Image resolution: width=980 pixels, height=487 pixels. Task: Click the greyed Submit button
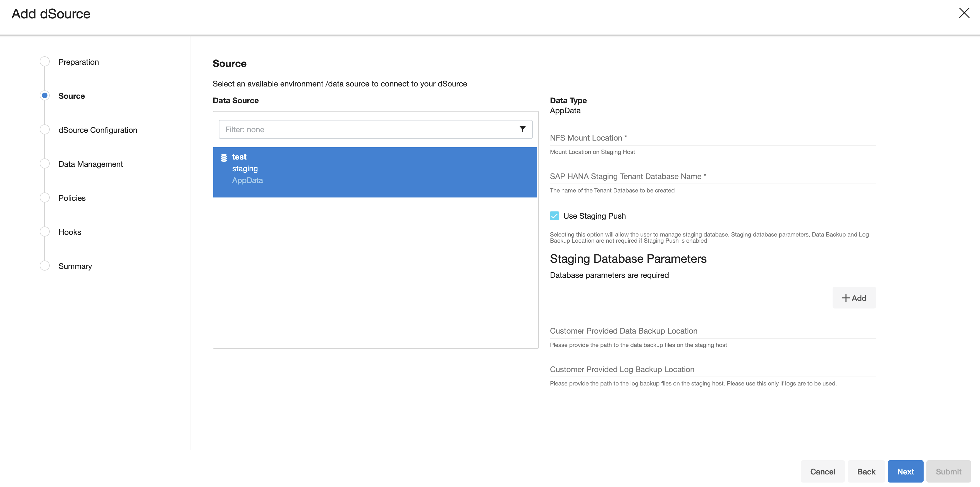click(x=948, y=471)
